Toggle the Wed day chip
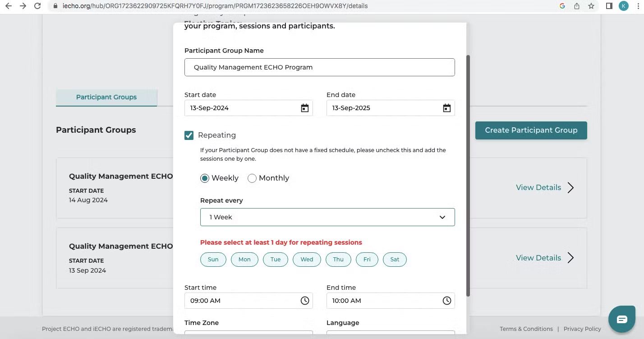The width and height of the screenshot is (644, 339). tap(307, 260)
